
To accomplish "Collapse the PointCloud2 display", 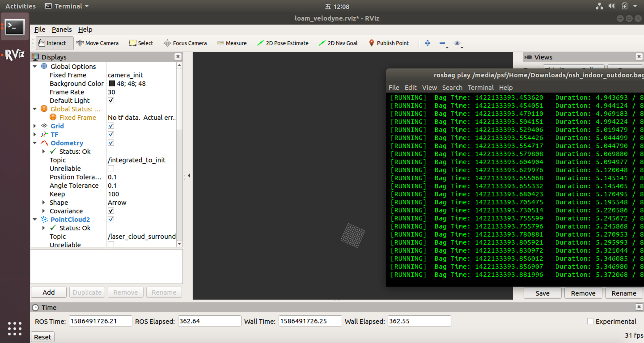I will (35, 220).
